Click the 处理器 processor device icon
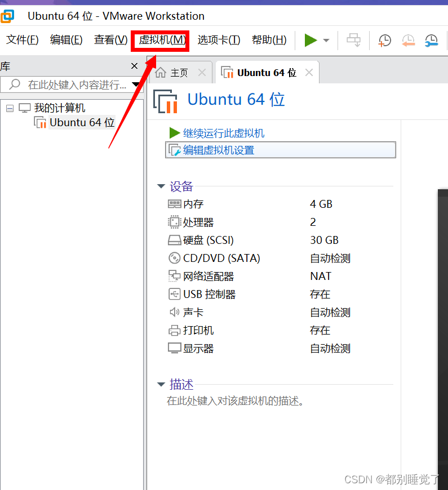This screenshot has height=490, width=448. coord(174,222)
